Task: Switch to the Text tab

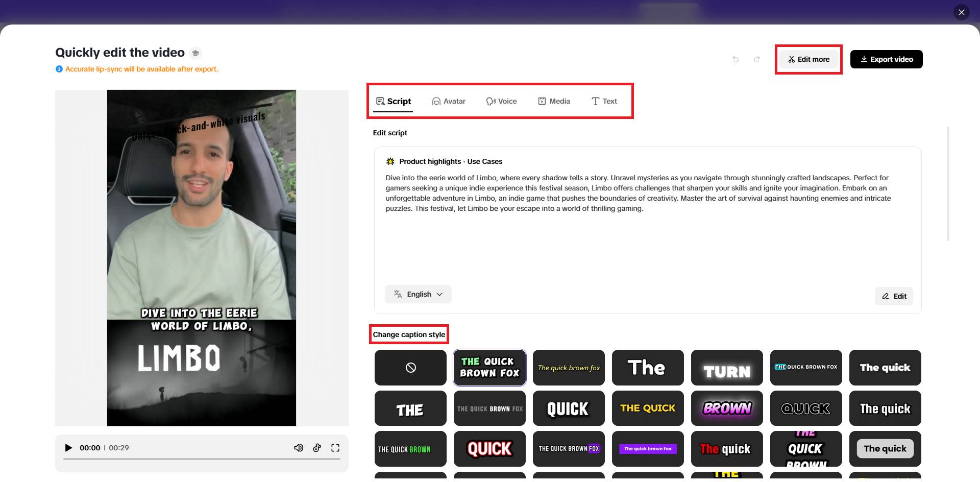Action: pyautogui.click(x=604, y=101)
